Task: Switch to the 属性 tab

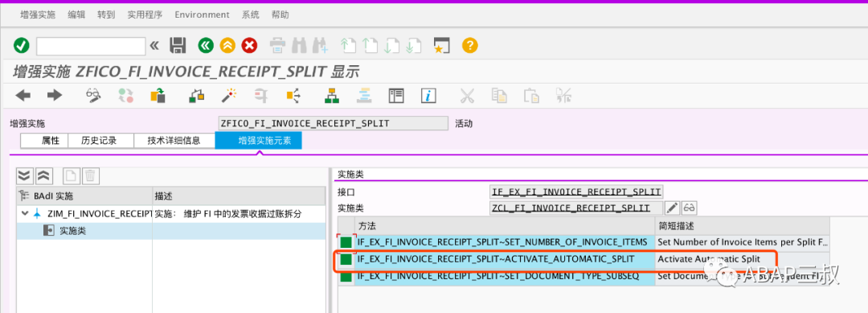Action: click(x=44, y=141)
